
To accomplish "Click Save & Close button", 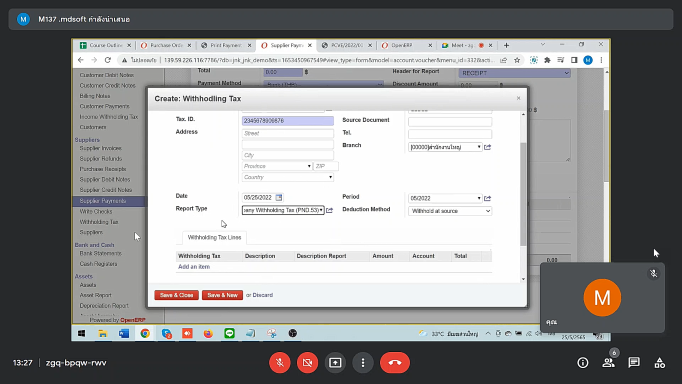I will tap(176, 295).
